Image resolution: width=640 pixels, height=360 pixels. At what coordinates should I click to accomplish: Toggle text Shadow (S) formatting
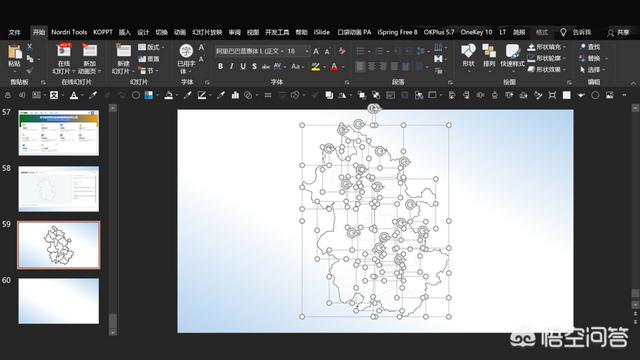click(254, 66)
